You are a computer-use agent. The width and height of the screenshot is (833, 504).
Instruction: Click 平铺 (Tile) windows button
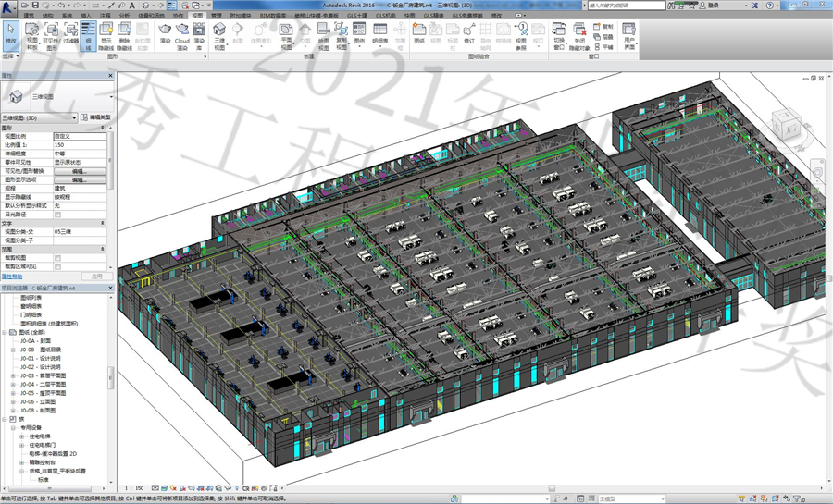tap(603, 46)
